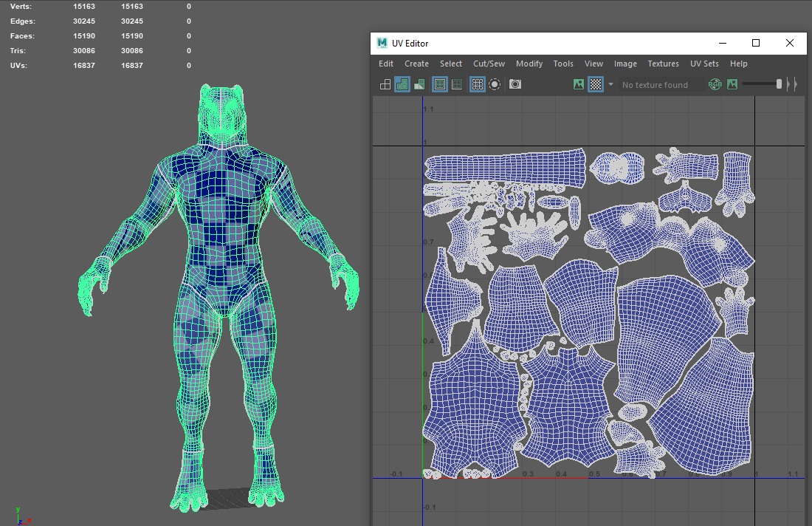The image size is (812, 526).
Task: Open the Textures menu
Action: coord(663,64)
